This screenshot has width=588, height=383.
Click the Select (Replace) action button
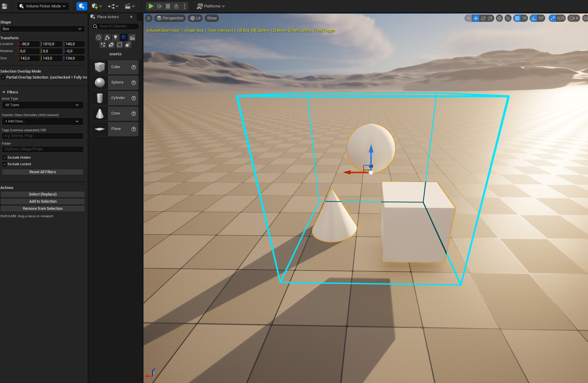(43, 194)
